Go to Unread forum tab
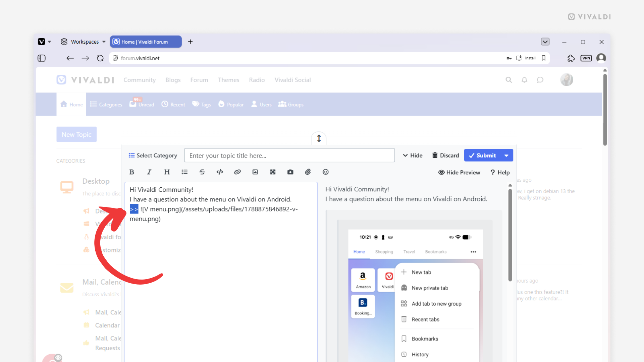 [142, 104]
